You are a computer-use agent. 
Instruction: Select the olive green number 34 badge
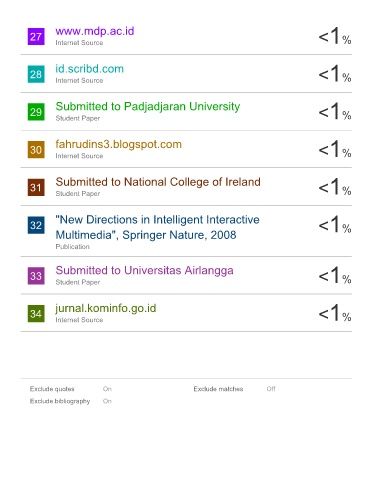(x=36, y=313)
